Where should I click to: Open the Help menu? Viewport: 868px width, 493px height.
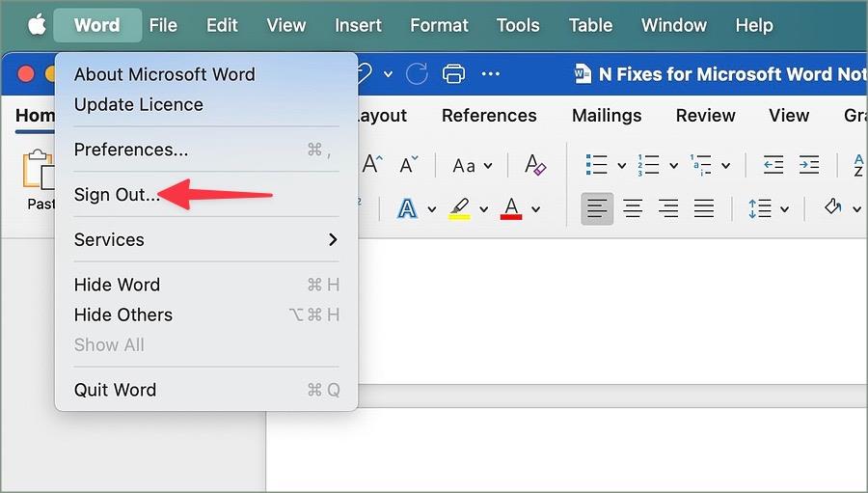pos(754,25)
